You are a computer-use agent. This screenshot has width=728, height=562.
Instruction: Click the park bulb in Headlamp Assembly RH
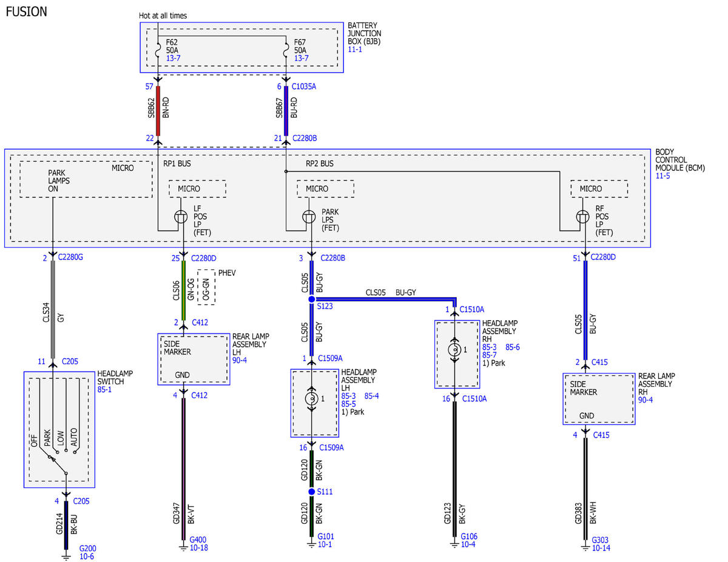pos(454,350)
